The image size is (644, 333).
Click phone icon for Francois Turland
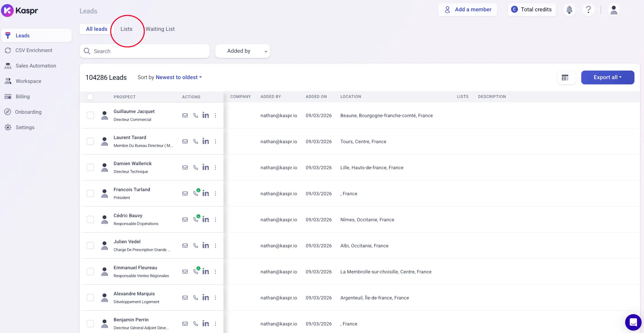pos(196,193)
